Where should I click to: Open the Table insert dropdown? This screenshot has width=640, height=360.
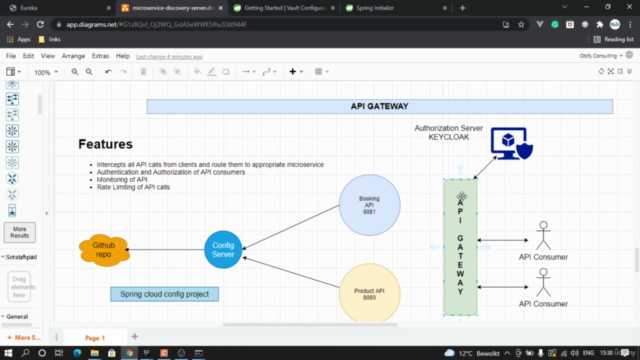pyautogui.click(x=322, y=72)
